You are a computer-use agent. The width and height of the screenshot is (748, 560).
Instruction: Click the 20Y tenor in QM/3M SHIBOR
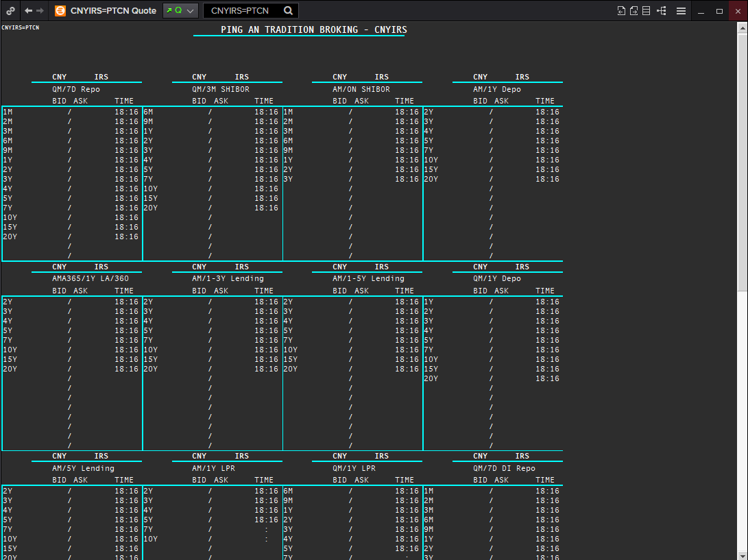pyautogui.click(x=151, y=208)
